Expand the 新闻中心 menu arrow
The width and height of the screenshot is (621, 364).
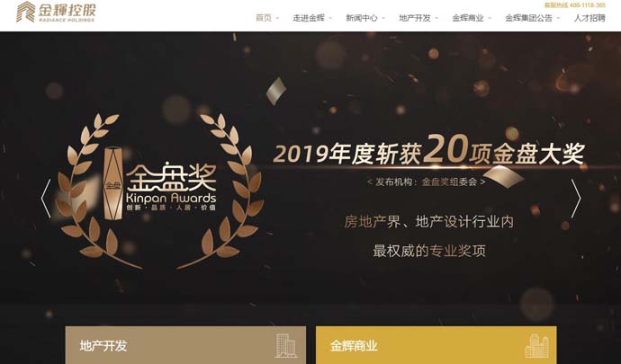tap(383, 18)
